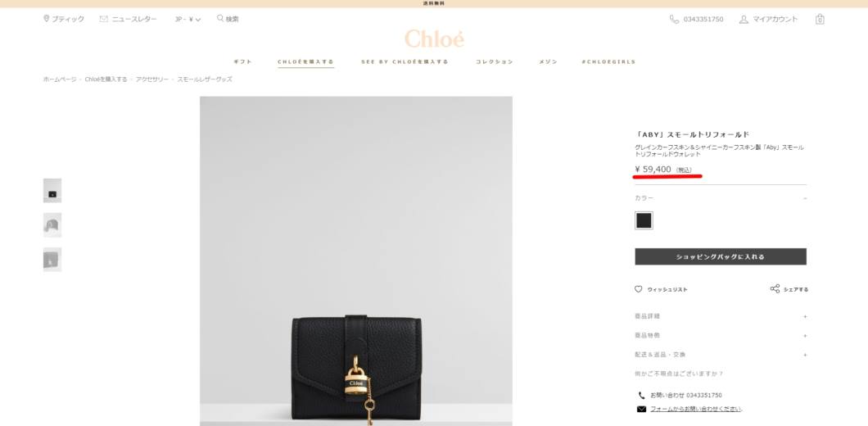Click the phone icon beside 0343351750

click(674, 20)
